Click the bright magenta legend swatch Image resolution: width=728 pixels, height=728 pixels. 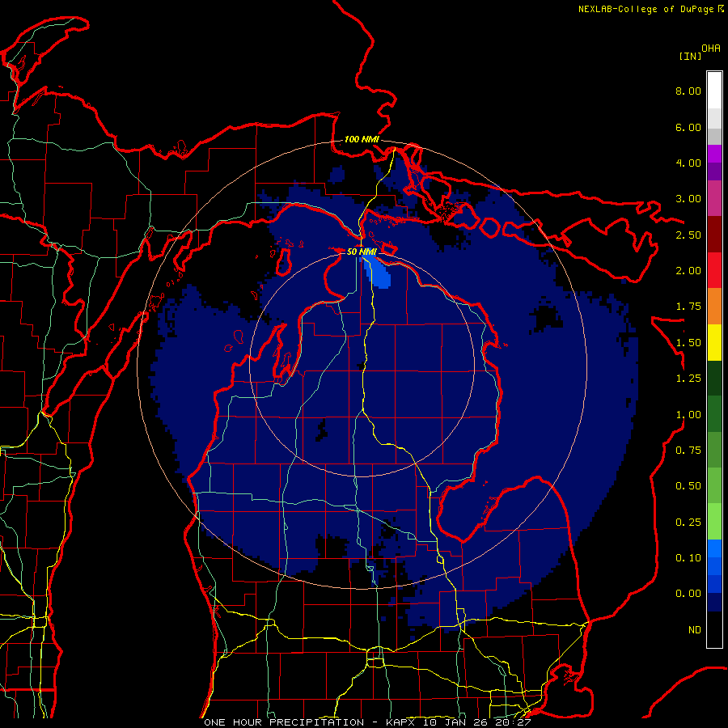(x=714, y=154)
